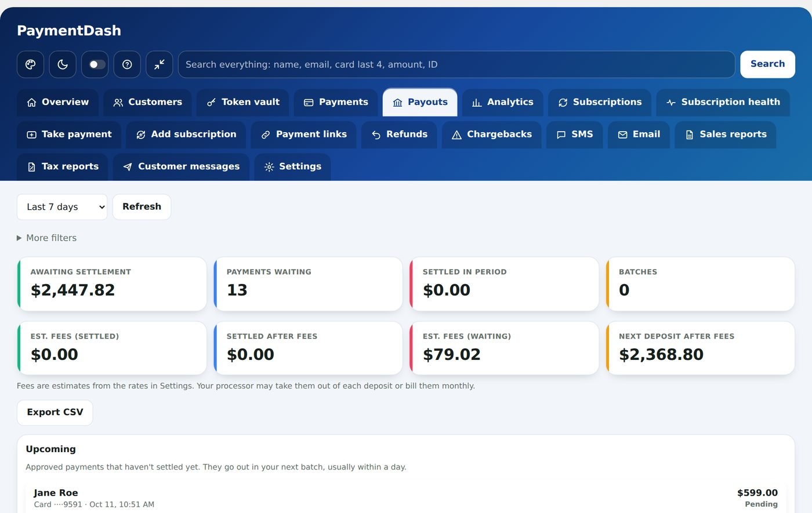
Task: View the Chargebacks tab
Action: click(x=492, y=134)
